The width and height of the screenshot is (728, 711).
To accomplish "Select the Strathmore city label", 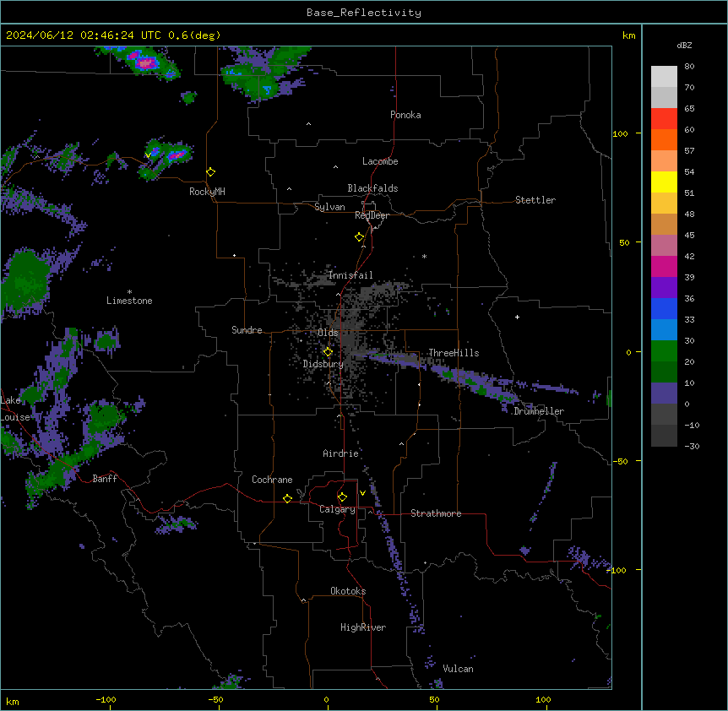I will [436, 513].
